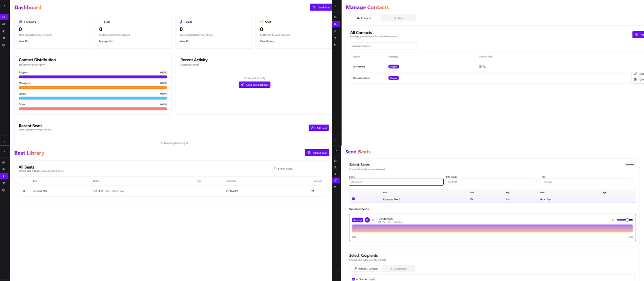Expand the All Tags dropdown
The height and width of the screenshot is (281, 644).
pyautogui.click(x=588, y=182)
